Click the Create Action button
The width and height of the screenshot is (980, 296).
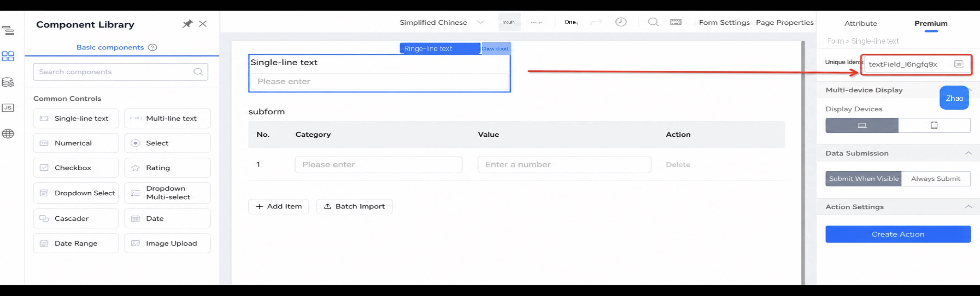pyautogui.click(x=898, y=234)
